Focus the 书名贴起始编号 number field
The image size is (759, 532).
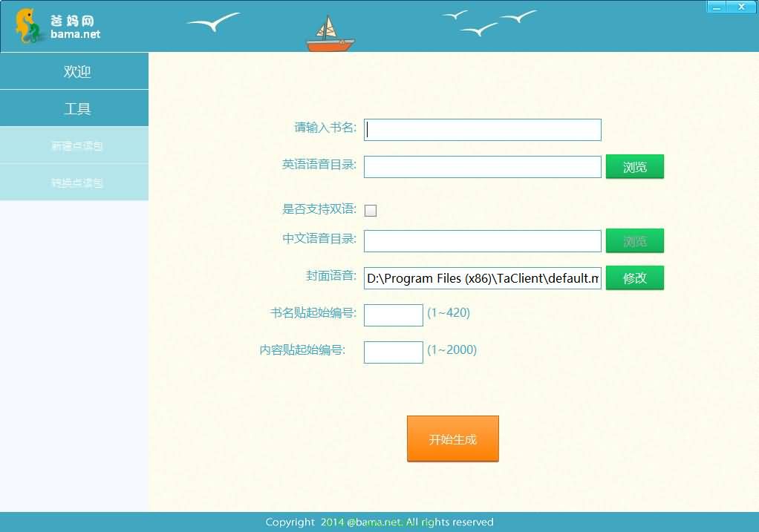point(393,315)
